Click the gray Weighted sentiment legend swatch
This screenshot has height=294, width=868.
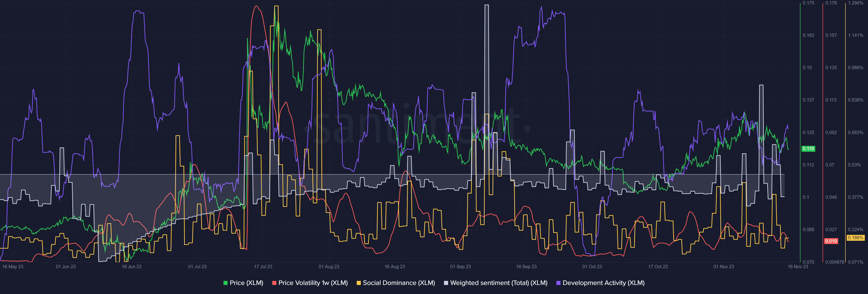click(446, 283)
